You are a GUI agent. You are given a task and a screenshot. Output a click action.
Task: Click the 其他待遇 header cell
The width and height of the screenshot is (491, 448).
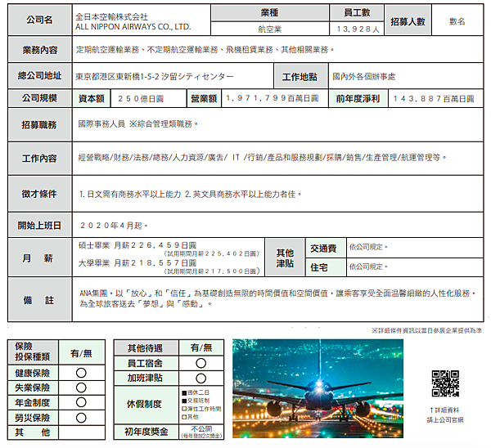(146, 347)
